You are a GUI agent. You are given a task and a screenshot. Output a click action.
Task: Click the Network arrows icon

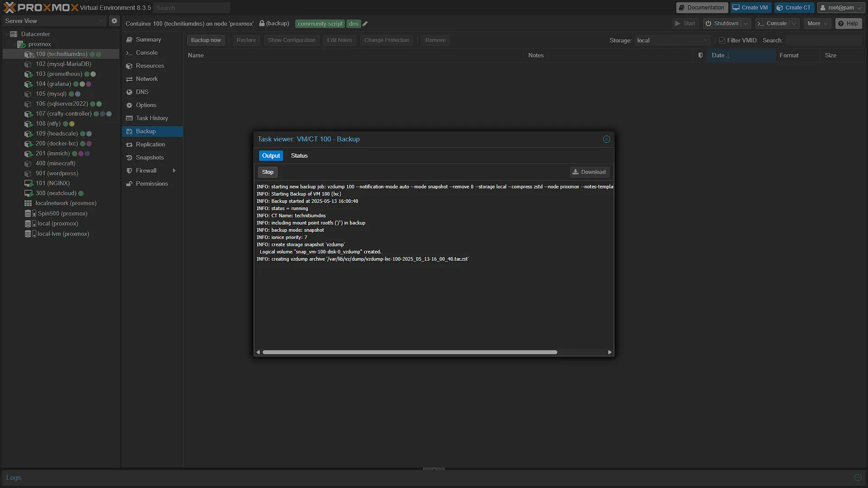(x=129, y=79)
